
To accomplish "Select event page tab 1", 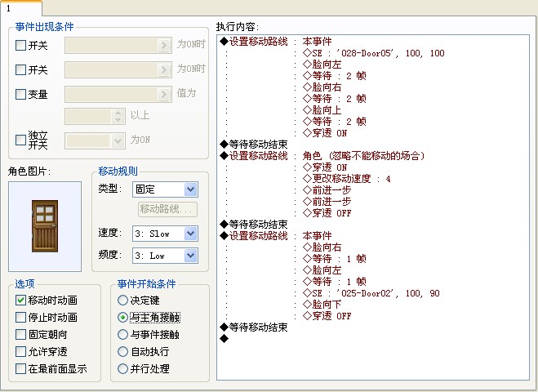I will click(21, 8).
